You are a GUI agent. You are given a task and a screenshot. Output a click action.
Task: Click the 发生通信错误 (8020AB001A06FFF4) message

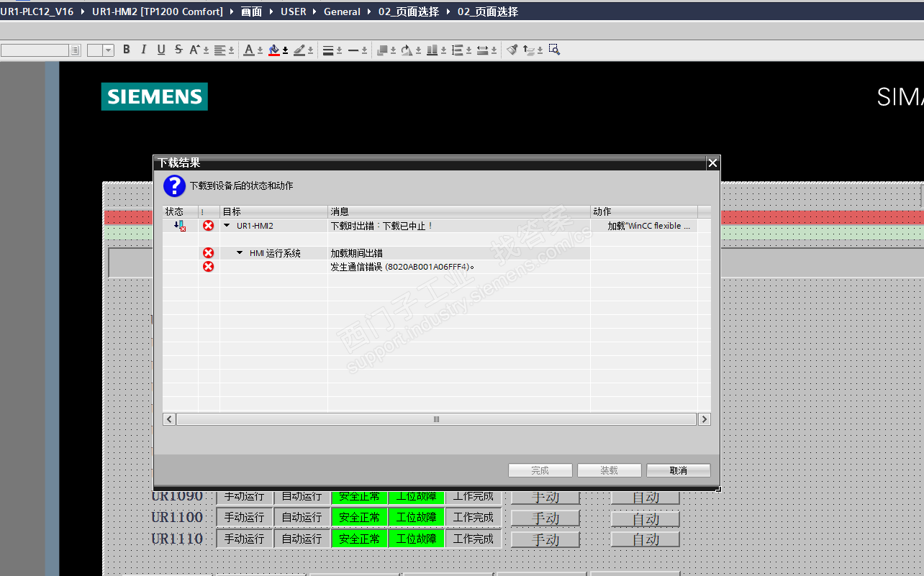pos(402,267)
